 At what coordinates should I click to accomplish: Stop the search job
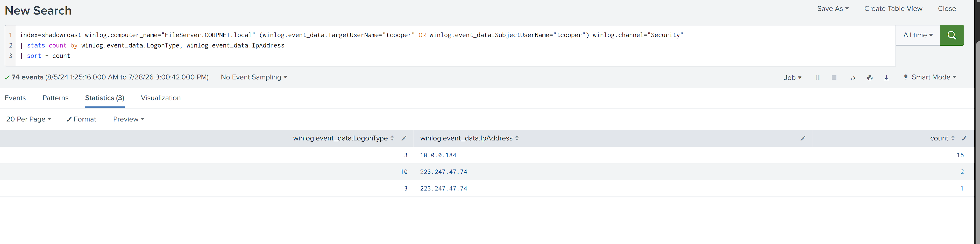[834, 77]
